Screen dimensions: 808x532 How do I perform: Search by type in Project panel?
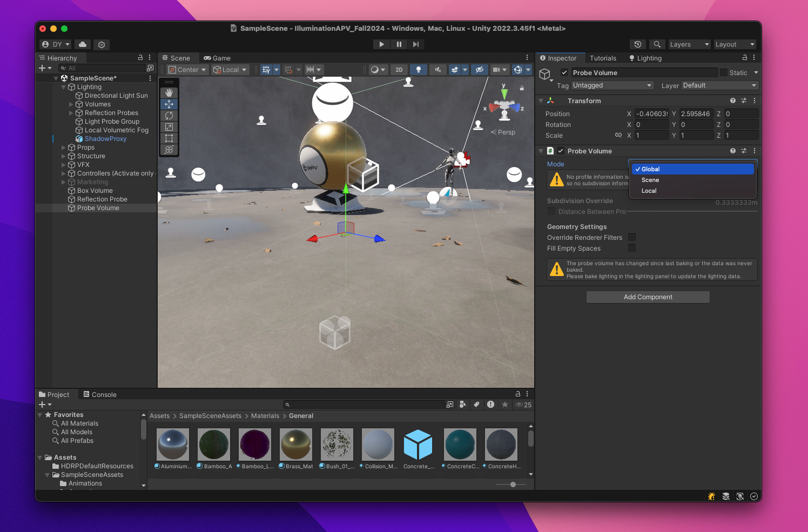click(463, 405)
